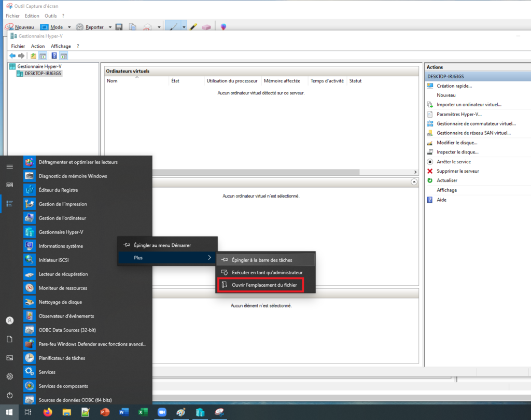
Task: Collapse the details pane chevron button
Action: 414,182
